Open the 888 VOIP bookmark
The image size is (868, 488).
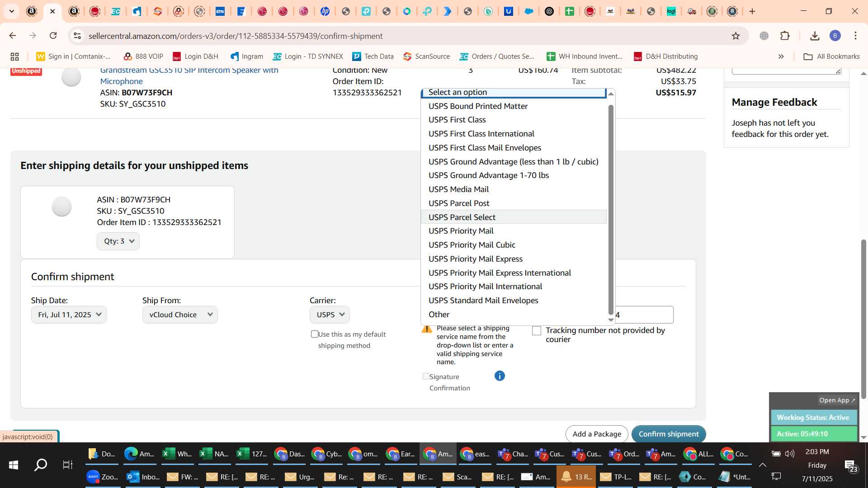click(x=143, y=56)
